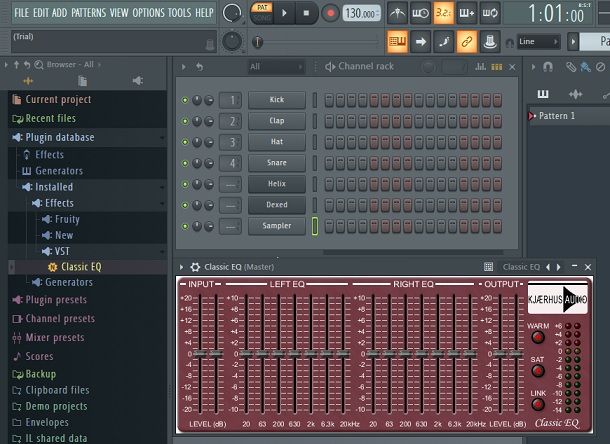Click the graph editor icon in Channel rack
The height and width of the screenshot is (444, 610).
pyautogui.click(x=480, y=67)
